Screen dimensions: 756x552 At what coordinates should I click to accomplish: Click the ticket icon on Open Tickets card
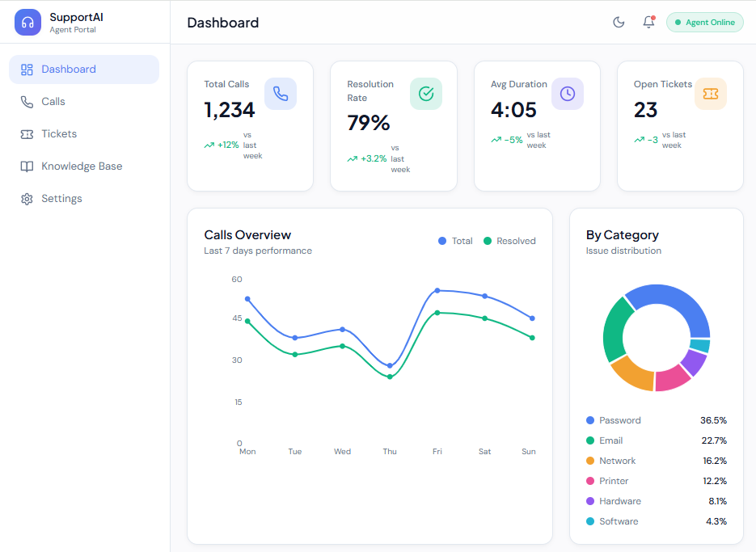point(711,94)
